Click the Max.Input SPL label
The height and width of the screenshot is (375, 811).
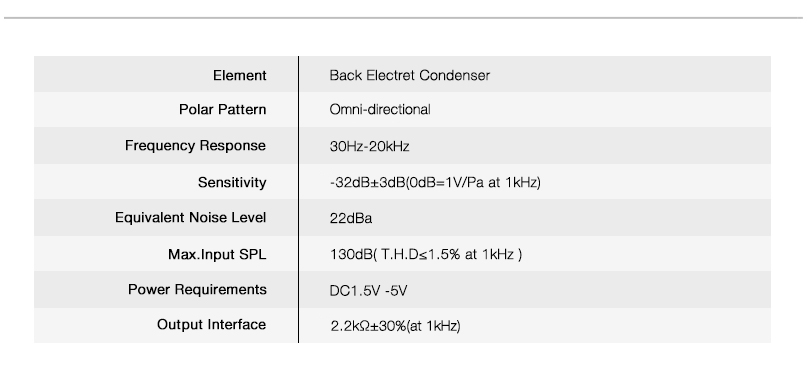click(x=217, y=254)
